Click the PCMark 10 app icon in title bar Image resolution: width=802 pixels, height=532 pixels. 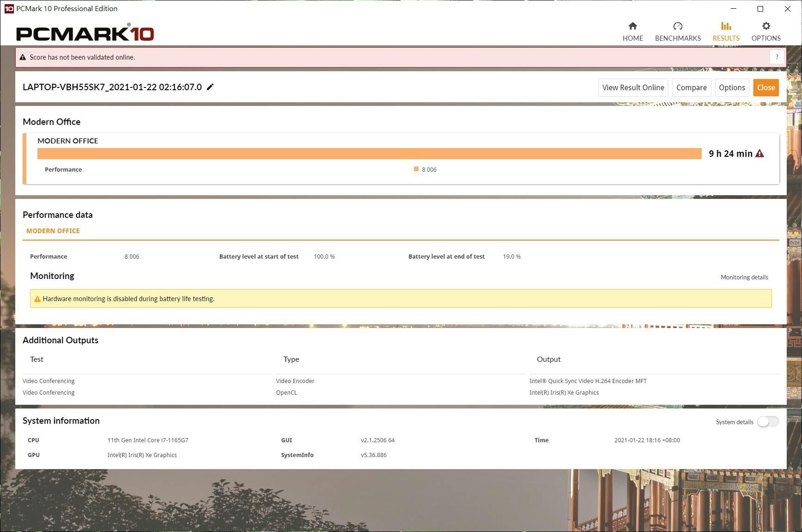pos(9,8)
